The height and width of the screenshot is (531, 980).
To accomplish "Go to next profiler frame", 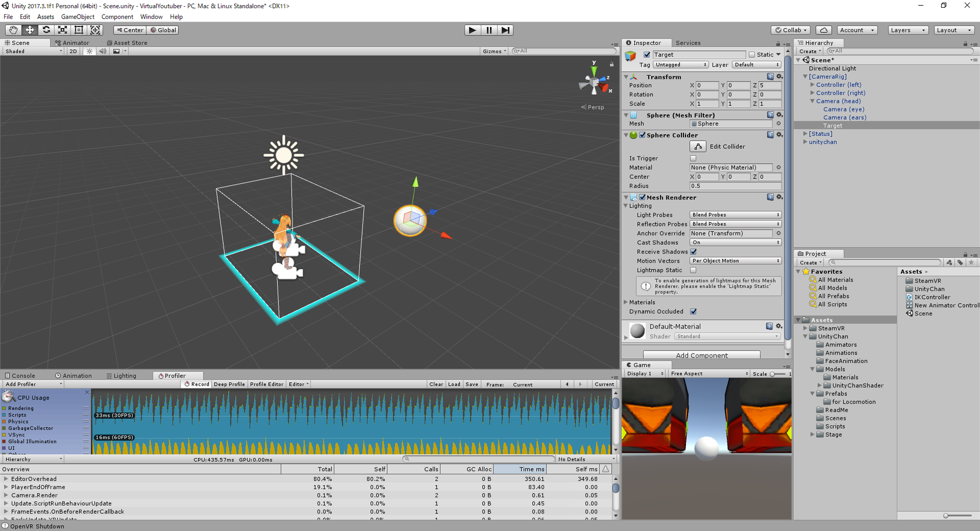I will [580, 384].
